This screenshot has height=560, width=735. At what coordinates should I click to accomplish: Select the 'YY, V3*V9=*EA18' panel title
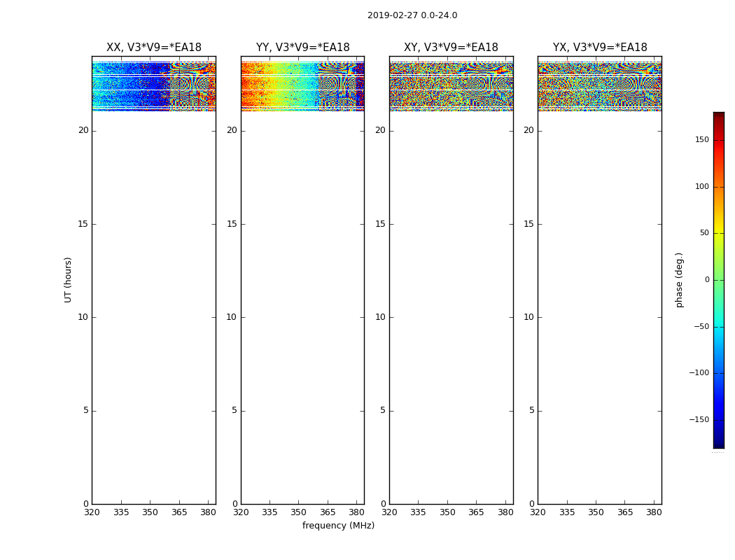pos(302,48)
